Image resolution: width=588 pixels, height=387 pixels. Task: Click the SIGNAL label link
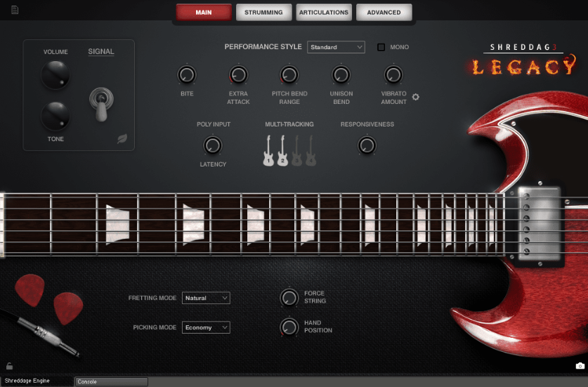(101, 51)
